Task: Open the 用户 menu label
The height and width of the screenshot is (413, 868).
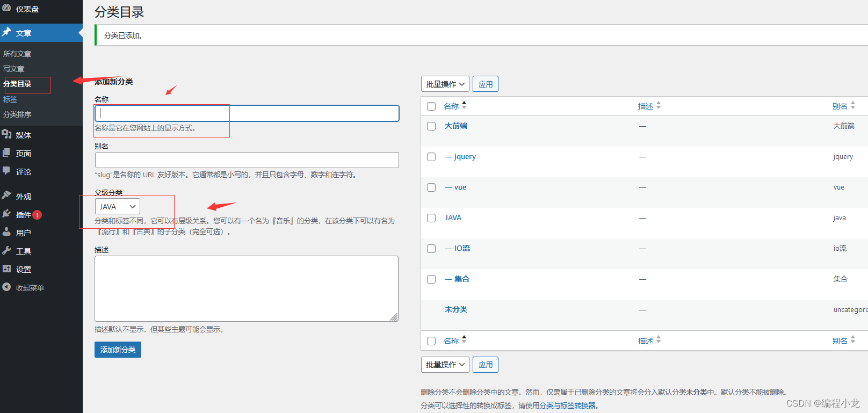Action: click(24, 233)
